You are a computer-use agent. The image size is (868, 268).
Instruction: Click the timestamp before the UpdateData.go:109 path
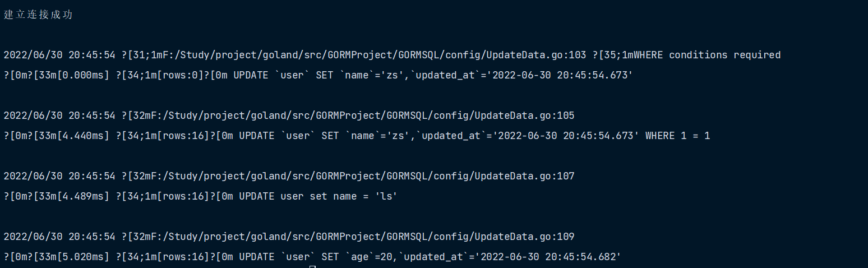click(59, 237)
